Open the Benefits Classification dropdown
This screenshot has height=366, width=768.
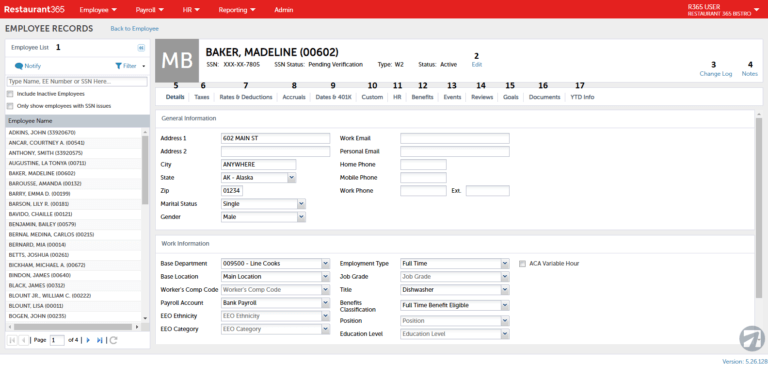tap(505, 305)
